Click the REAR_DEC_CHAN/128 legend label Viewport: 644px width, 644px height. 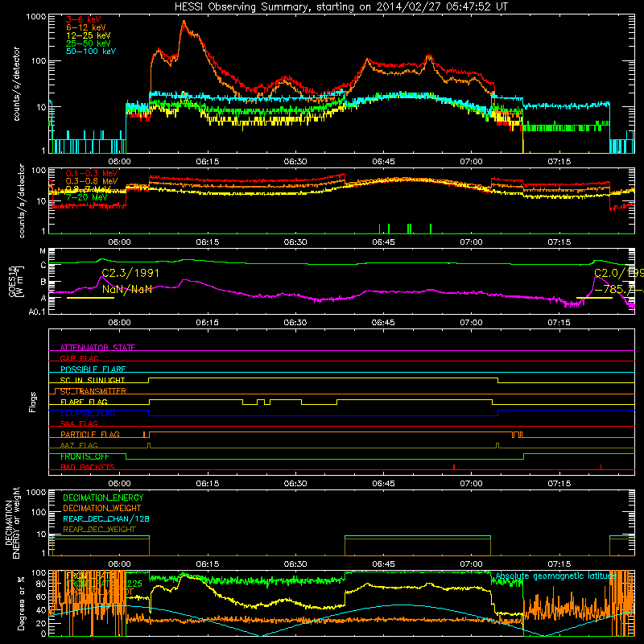pyautogui.click(x=106, y=518)
